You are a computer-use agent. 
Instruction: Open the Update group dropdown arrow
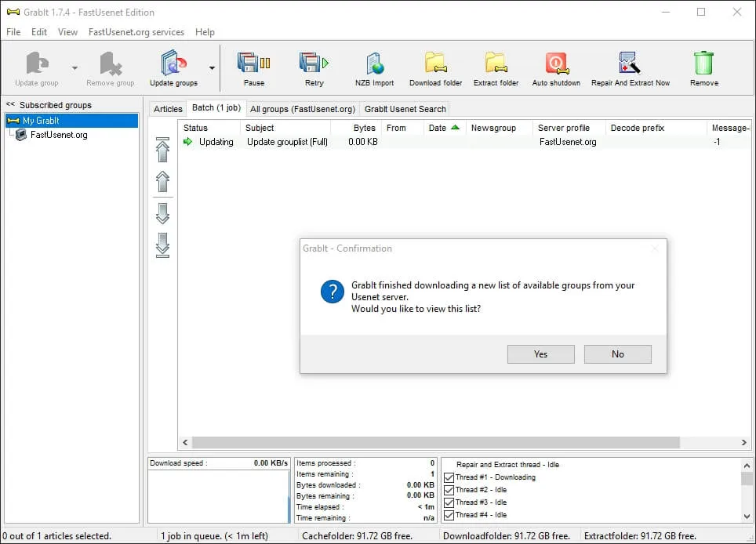click(x=75, y=68)
